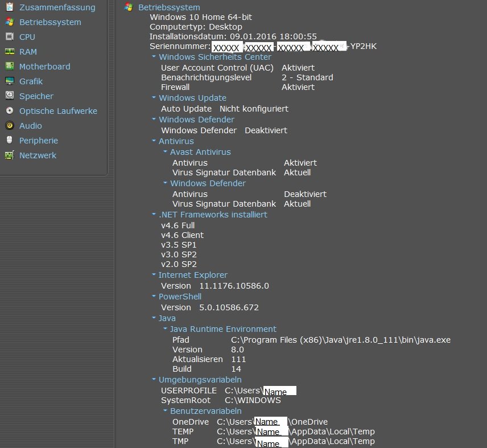Collapse the Umgebungsvariablen section
This screenshot has width=487, height=448.
pyautogui.click(x=154, y=380)
